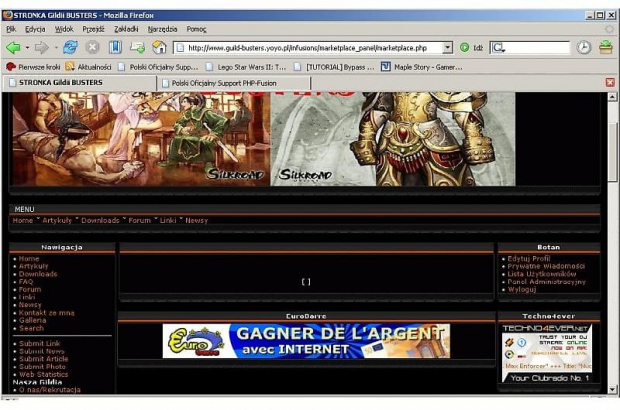Open Panel Administracyjny link
The height and width of the screenshot is (410, 620).
pos(546,282)
